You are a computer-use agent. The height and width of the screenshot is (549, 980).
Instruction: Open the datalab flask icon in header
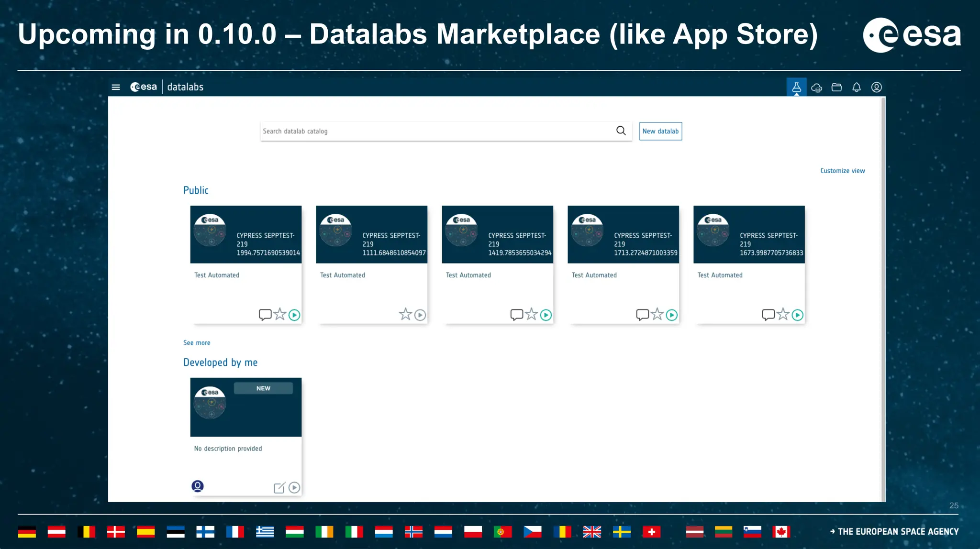coord(796,87)
